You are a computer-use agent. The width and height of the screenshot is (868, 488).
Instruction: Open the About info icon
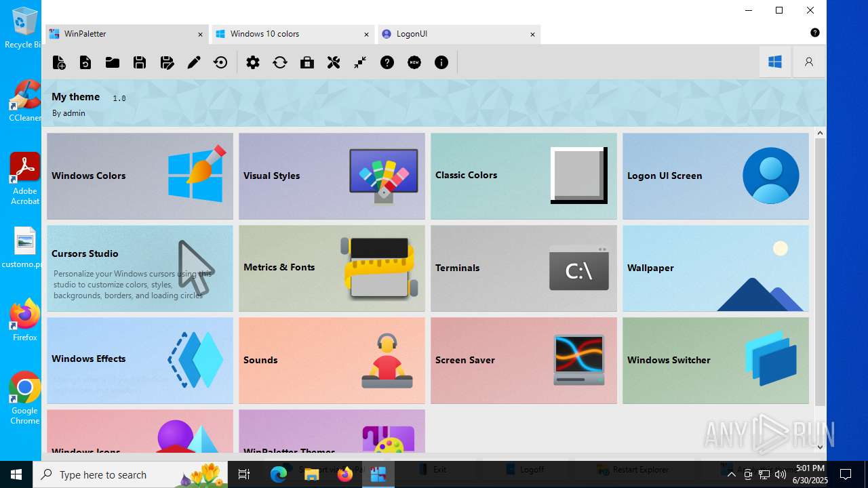[x=441, y=62]
